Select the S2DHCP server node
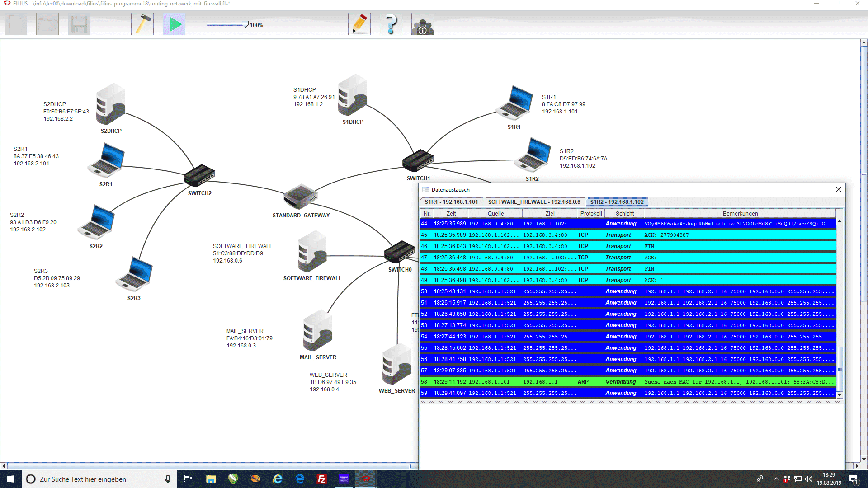The height and width of the screenshot is (488, 868). click(x=111, y=105)
